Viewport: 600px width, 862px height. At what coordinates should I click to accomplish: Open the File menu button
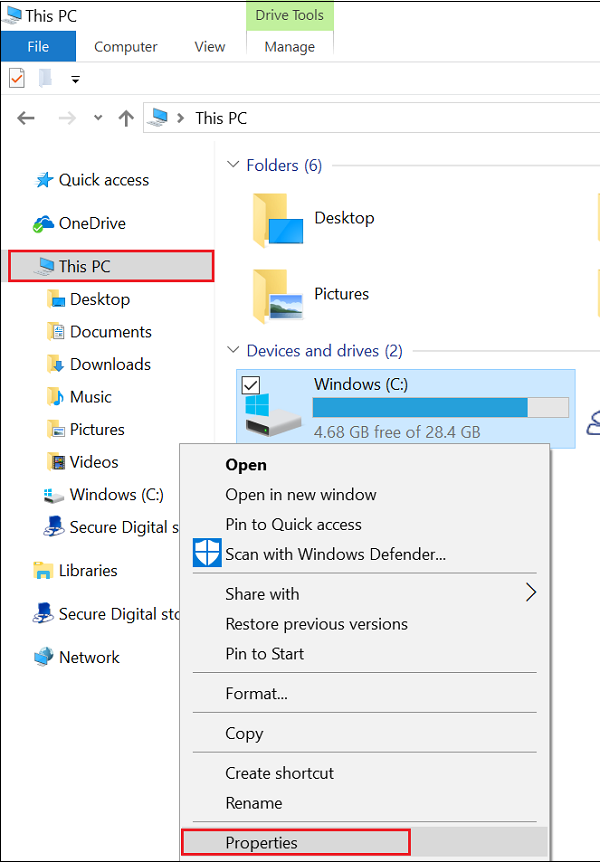coord(38,47)
